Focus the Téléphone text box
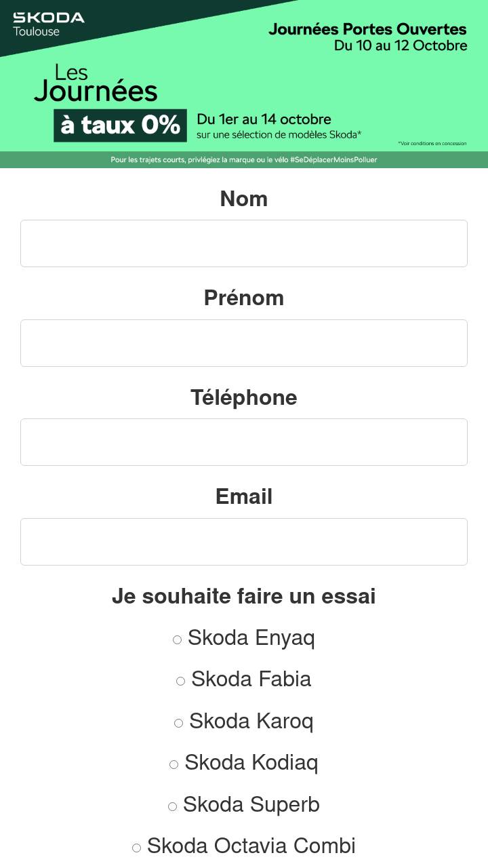The image size is (488, 868). (x=244, y=442)
